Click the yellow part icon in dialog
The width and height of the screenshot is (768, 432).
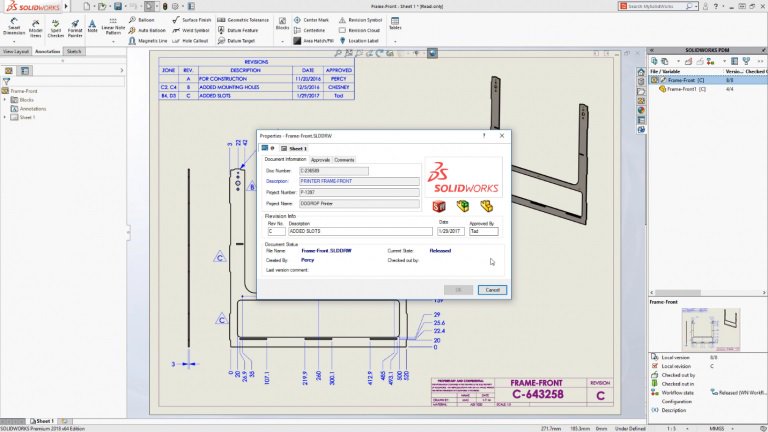click(x=486, y=206)
